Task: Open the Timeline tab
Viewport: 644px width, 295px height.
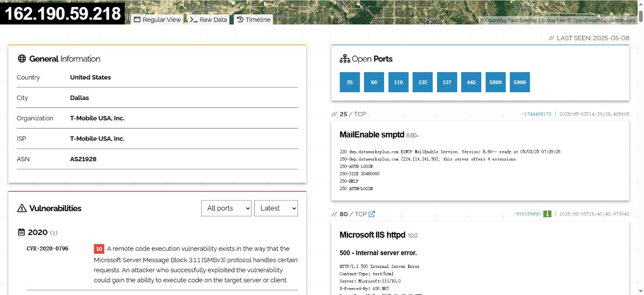Action: point(254,20)
